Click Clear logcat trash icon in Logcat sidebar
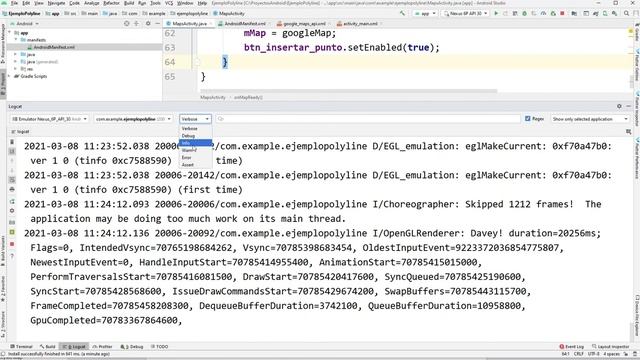The height and width of the screenshot is (360, 640). (12, 142)
